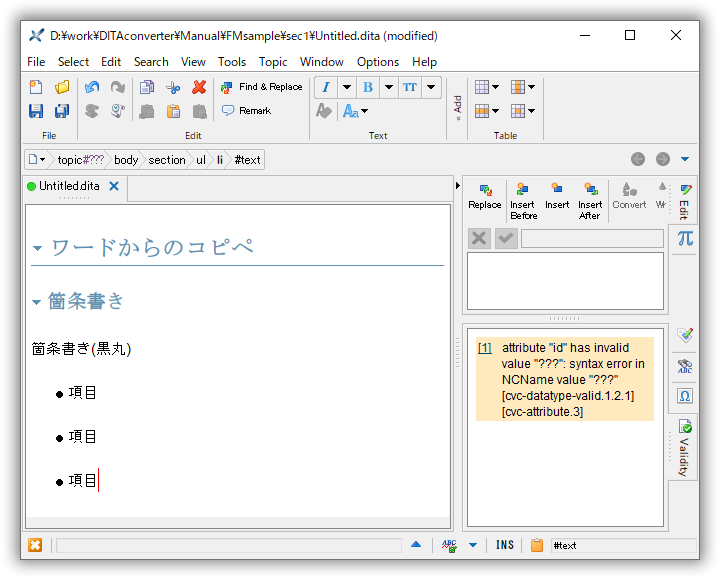Viewport: 720px width, 580px height.
Task: Toggle TT monospace text style
Action: tap(410, 87)
